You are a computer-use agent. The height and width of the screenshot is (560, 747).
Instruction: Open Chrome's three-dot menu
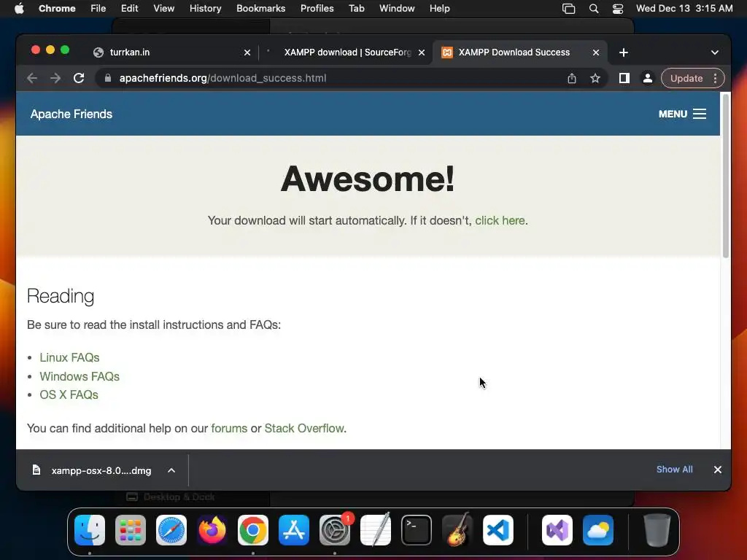(715, 78)
